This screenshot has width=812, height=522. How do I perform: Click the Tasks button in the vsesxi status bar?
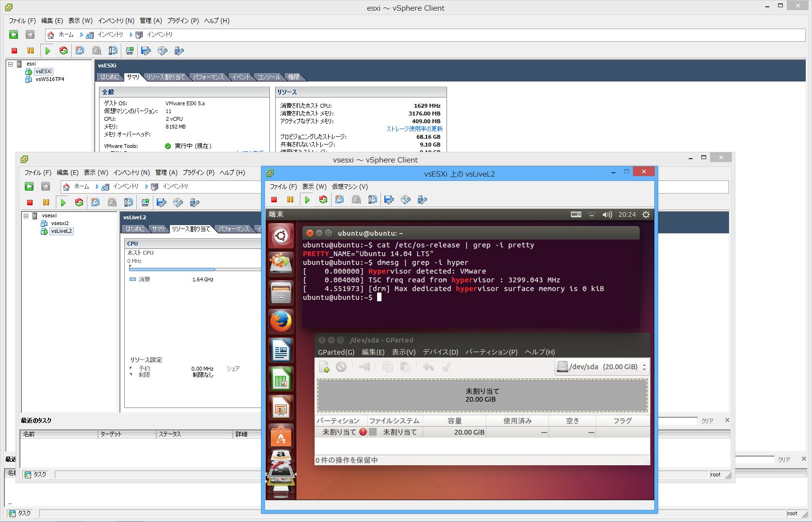coord(35,474)
